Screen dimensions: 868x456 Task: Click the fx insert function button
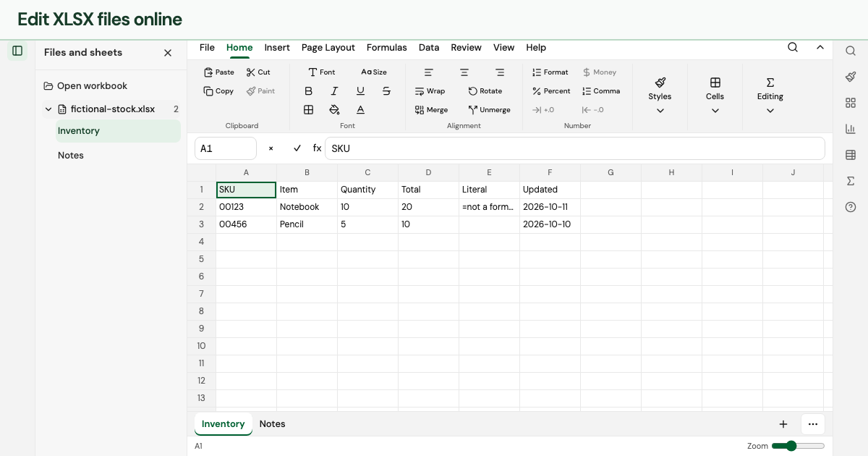(x=317, y=148)
